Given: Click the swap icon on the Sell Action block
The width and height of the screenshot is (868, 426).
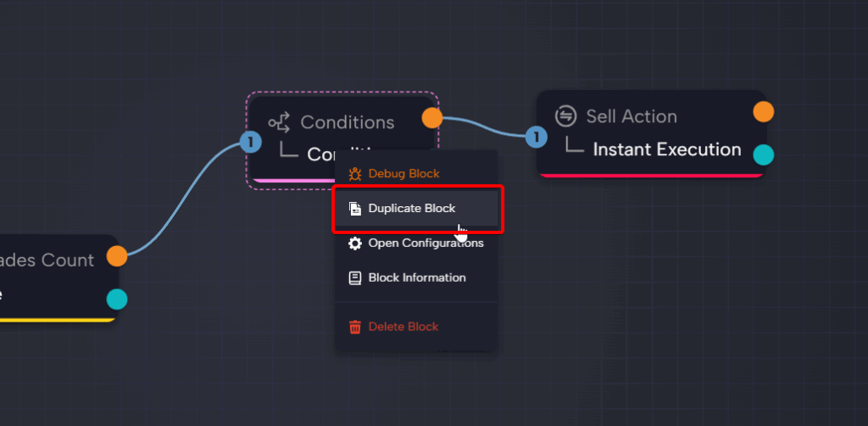Looking at the screenshot, I should click(565, 116).
